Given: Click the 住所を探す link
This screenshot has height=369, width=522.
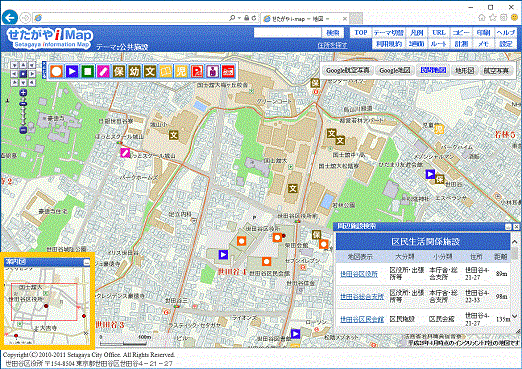Looking at the screenshot, I should pos(332,45).
